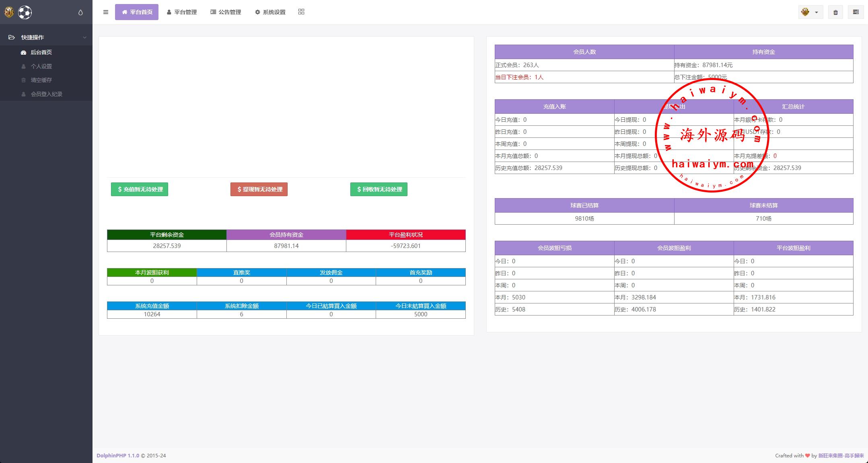
Task: Switch to 平台管理 tab
Action: click(181, 12)
